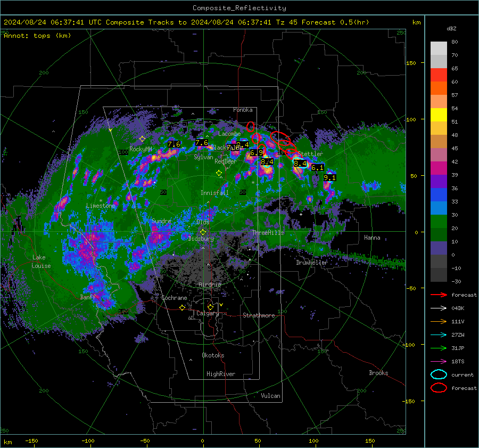
Task: Click the Lacombe city label
Action: coord(229,134)
